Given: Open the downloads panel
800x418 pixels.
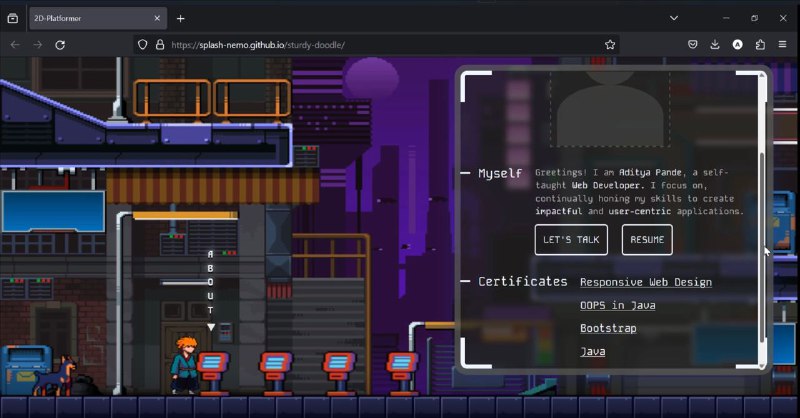Looking at the screenshot, I should point(715,44).
